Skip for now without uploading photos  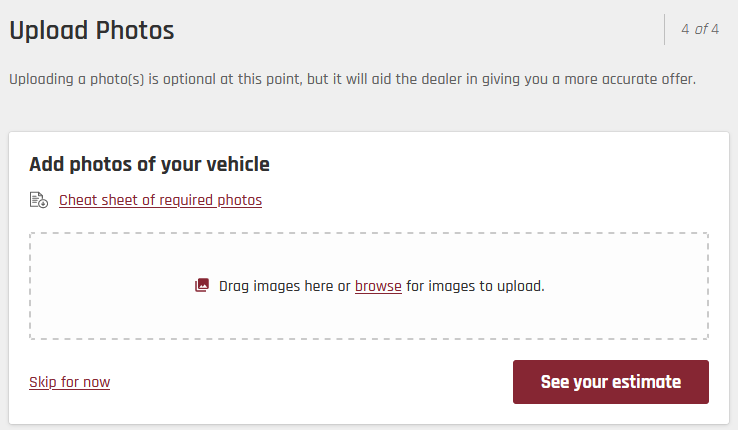(x=70, y=382)
